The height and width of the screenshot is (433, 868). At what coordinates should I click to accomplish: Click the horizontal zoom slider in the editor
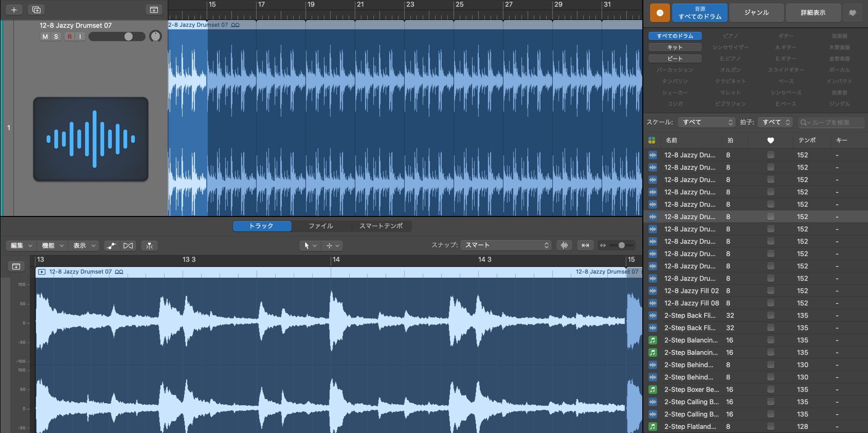621,245
